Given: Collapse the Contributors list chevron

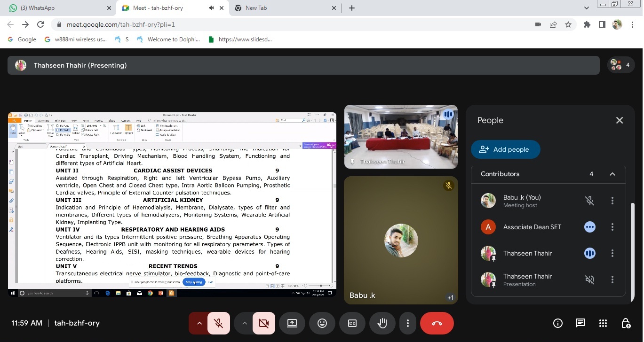Looking at the screenshot, I should pos(612,174).
